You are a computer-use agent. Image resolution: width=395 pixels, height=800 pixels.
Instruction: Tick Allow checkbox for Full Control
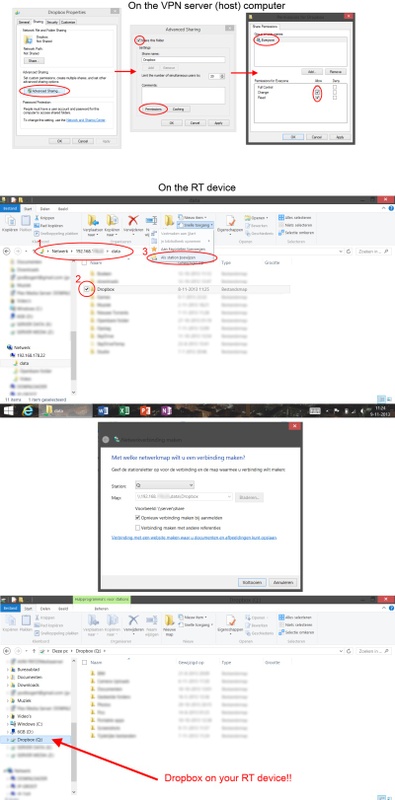318,87
